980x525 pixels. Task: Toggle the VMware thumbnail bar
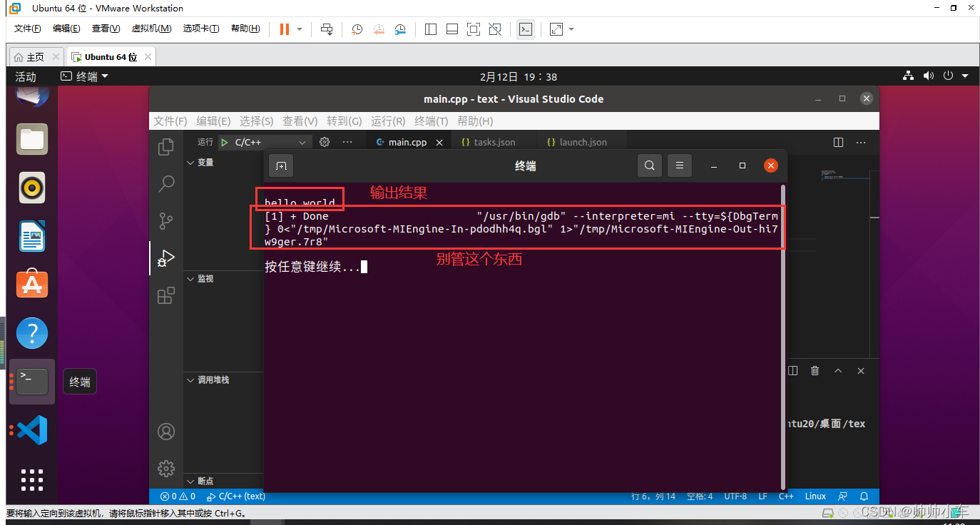click(452, 29)
